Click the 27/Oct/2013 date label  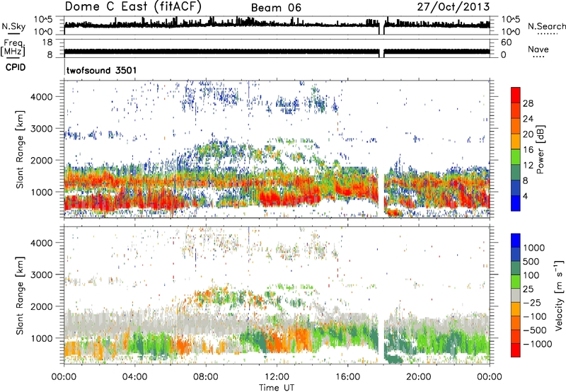[454, 7]
